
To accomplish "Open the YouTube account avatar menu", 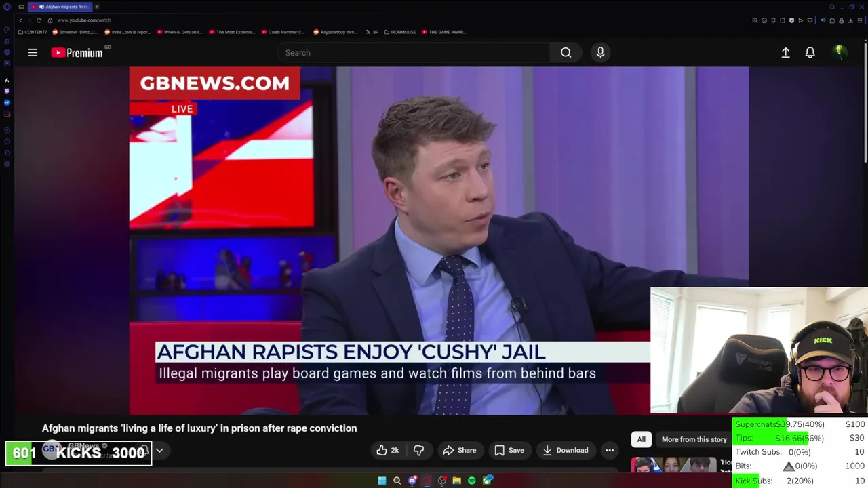I will pos(840,52).
